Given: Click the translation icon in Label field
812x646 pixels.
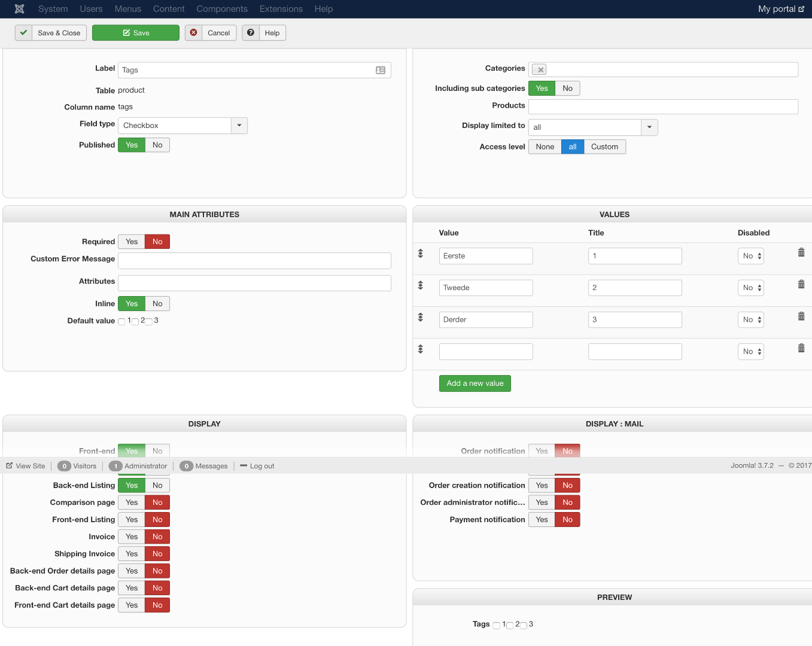Looking at the screenshot, I should point(381,70).
